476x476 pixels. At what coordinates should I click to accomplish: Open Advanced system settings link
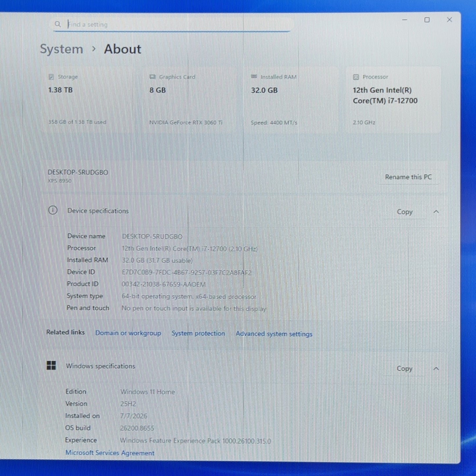(274, 334)
